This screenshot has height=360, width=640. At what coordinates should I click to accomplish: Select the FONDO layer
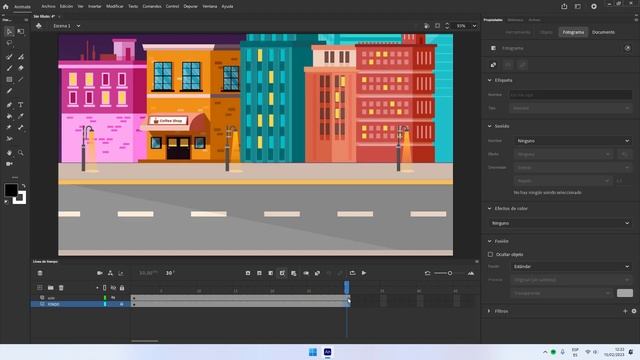[x=53, y=304]
